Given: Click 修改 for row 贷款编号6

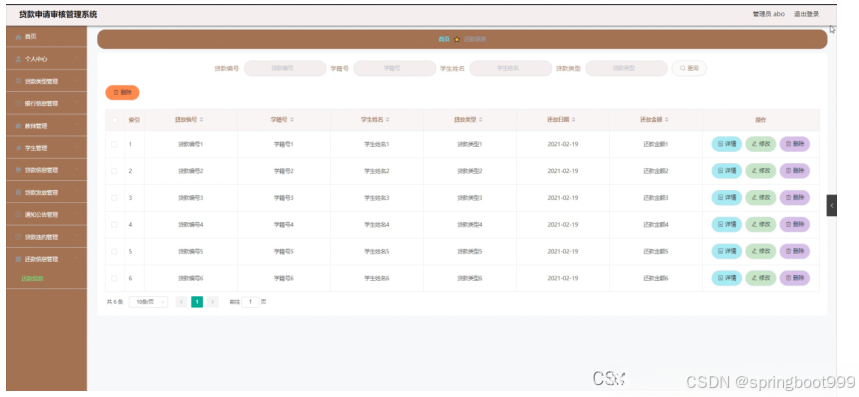Looking at the screenshot, I should 760,278.
